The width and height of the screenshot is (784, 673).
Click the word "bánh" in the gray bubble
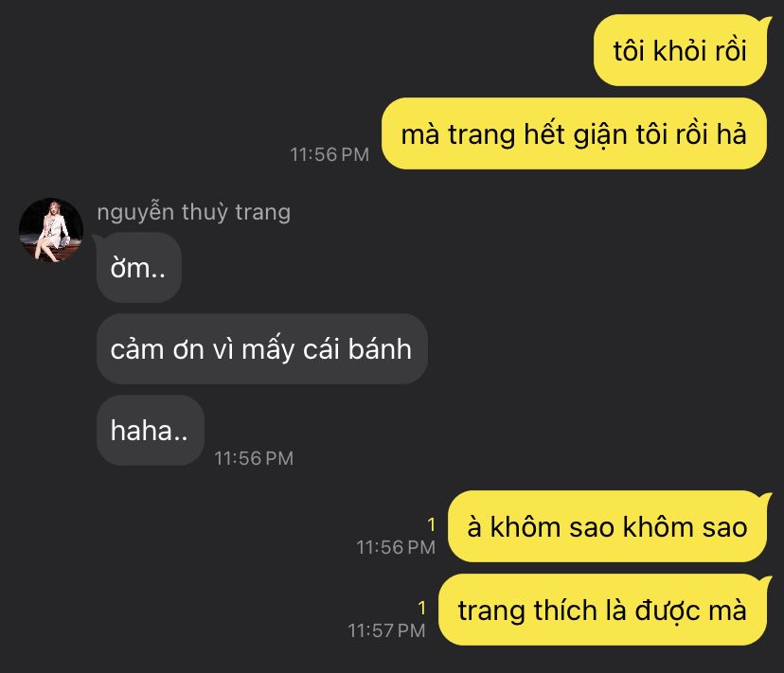(x=380, y=348)
